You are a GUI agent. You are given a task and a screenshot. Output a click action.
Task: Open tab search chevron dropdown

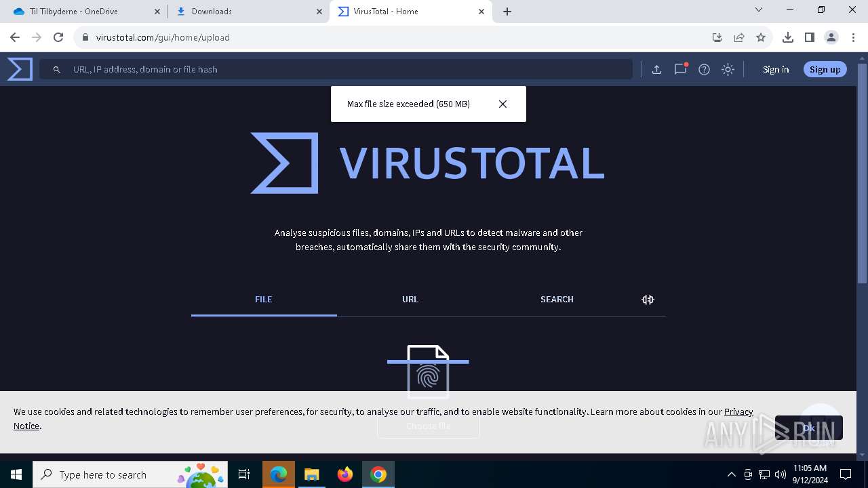pos(759,10)
